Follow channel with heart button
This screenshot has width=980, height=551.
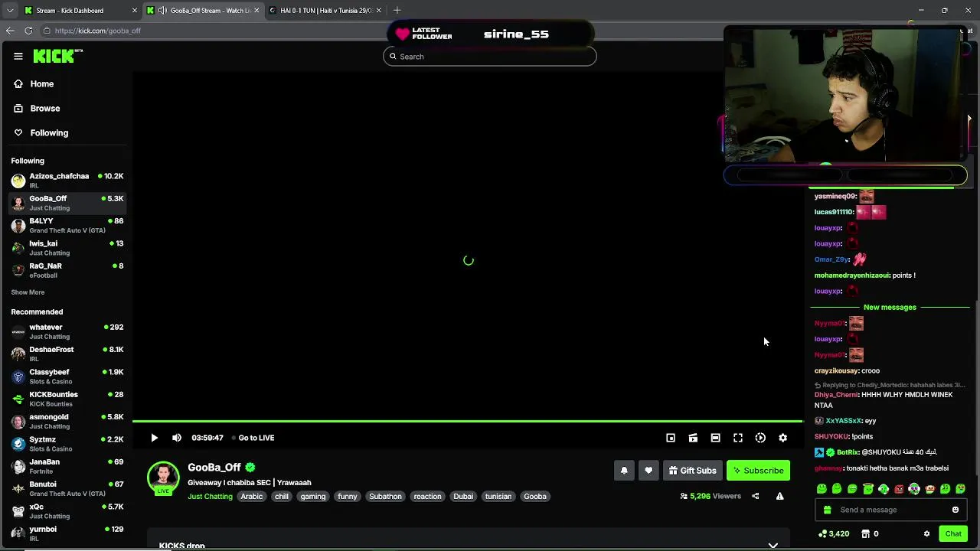(648, 471)
